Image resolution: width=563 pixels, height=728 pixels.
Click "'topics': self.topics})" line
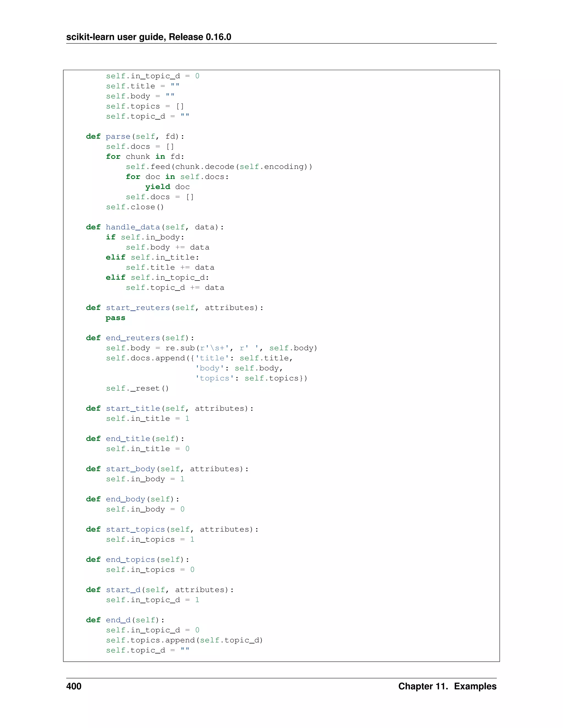tap(251, 378)
